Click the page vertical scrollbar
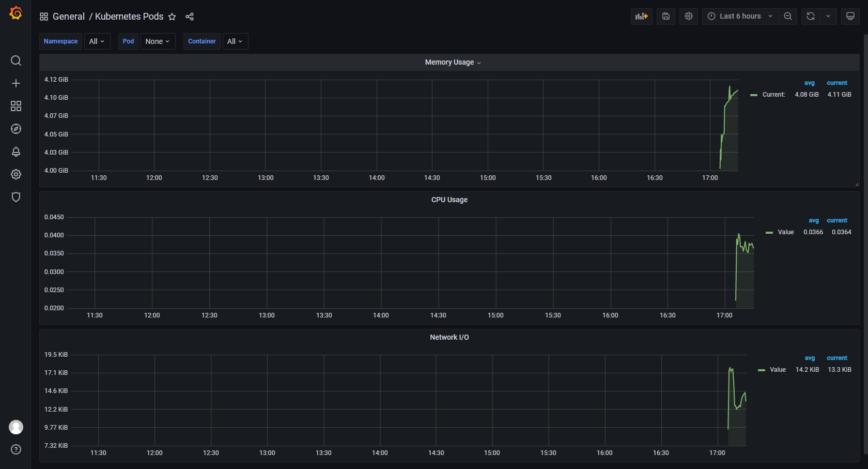Viewport: 868px width, 469px height. point(865,243)
